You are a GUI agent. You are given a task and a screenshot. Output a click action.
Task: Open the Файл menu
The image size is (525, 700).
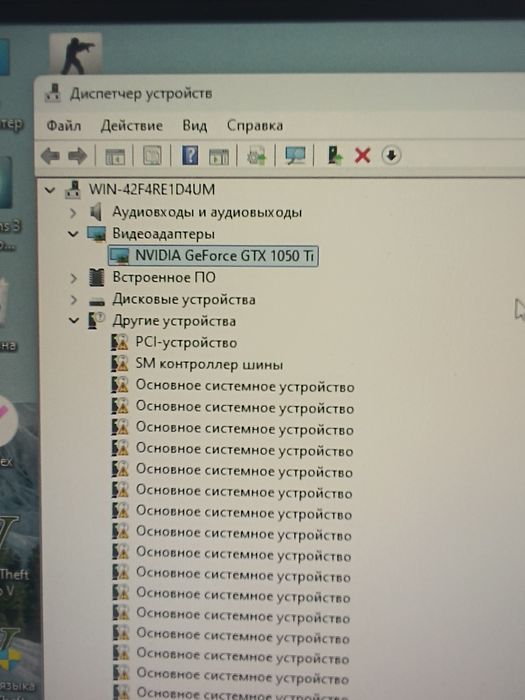click(64, 125)
